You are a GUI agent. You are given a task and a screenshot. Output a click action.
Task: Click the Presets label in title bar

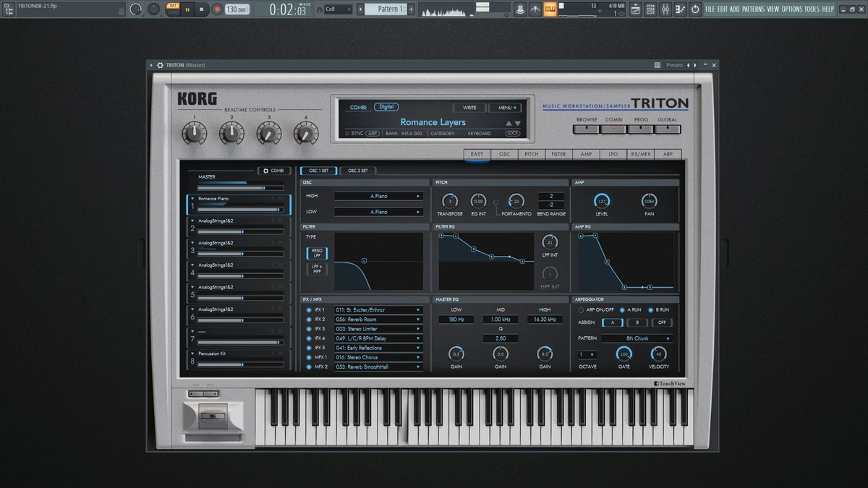click(674, 65)
